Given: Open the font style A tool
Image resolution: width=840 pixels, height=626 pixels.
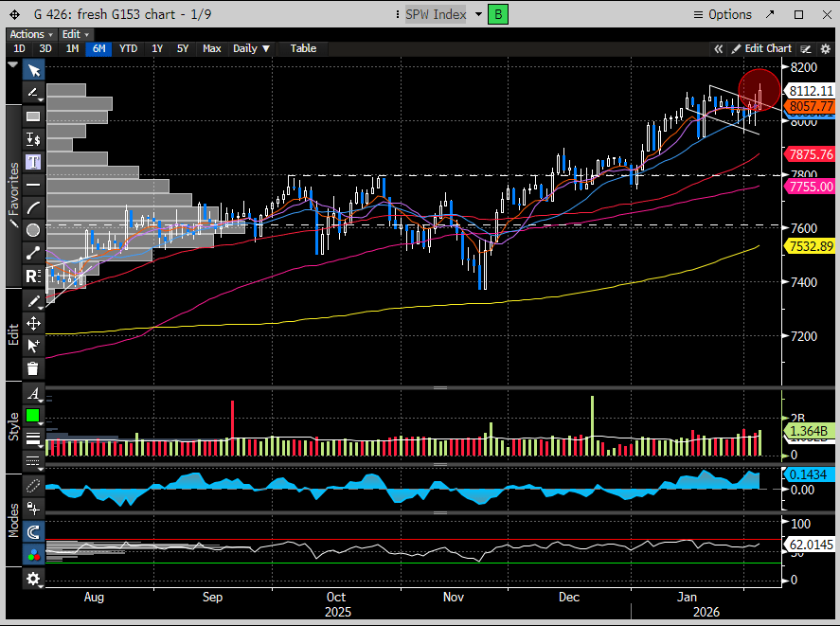Looking at the screenshot, I should [33, 393].
